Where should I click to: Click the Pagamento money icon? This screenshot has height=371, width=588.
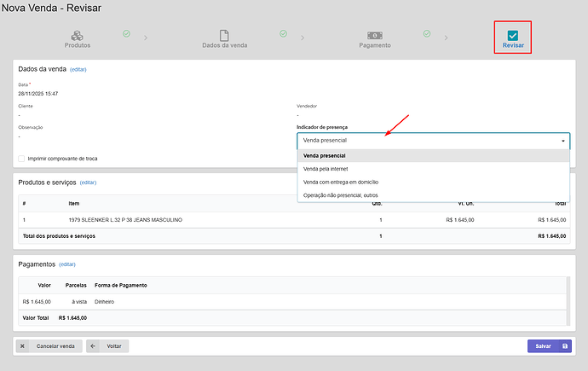374,35
